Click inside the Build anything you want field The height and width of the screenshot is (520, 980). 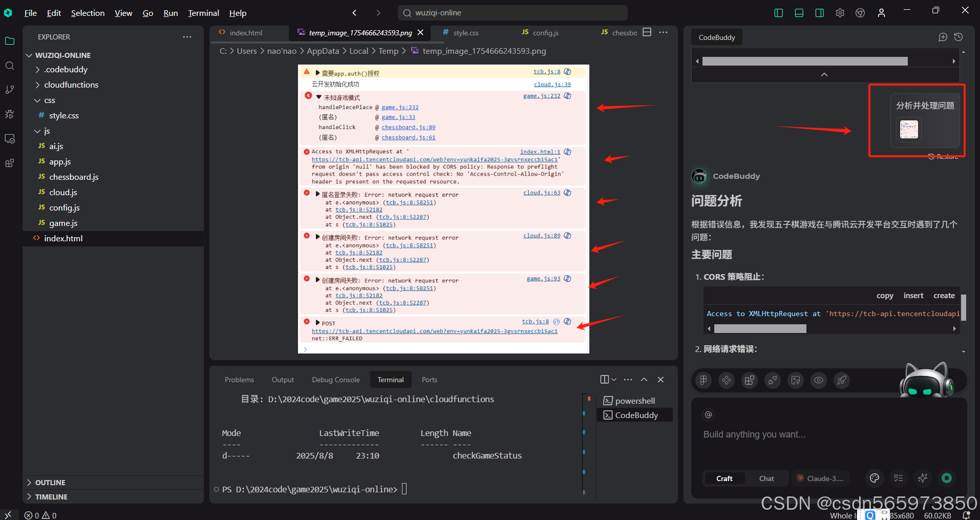(x=794, y=434)
